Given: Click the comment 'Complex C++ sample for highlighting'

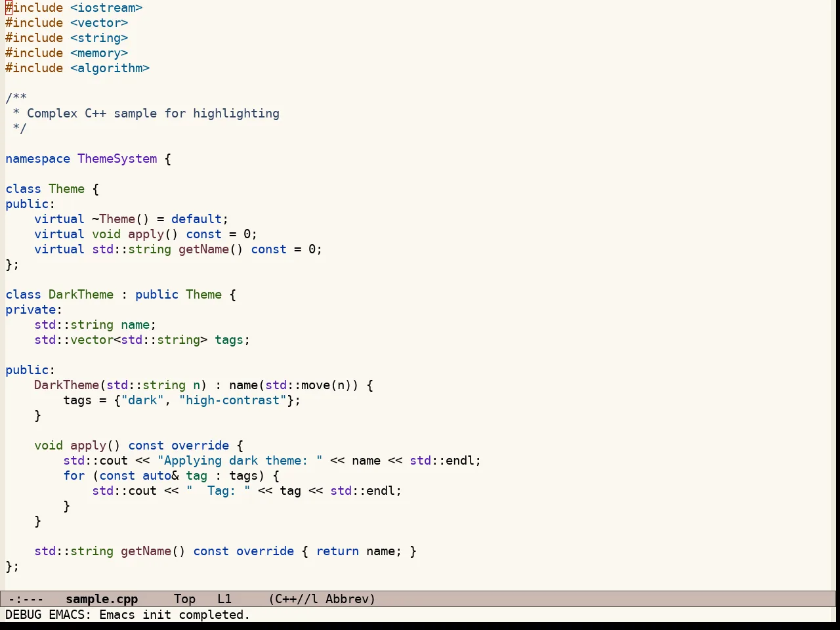Looking at the screenshot, I should point(153,114).
